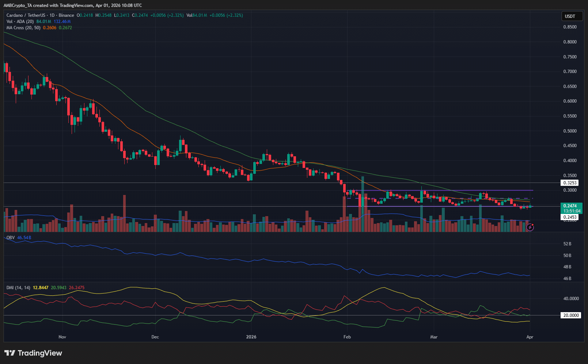Select the Vol · ADA (20) indicator legend

pos(20,22)
